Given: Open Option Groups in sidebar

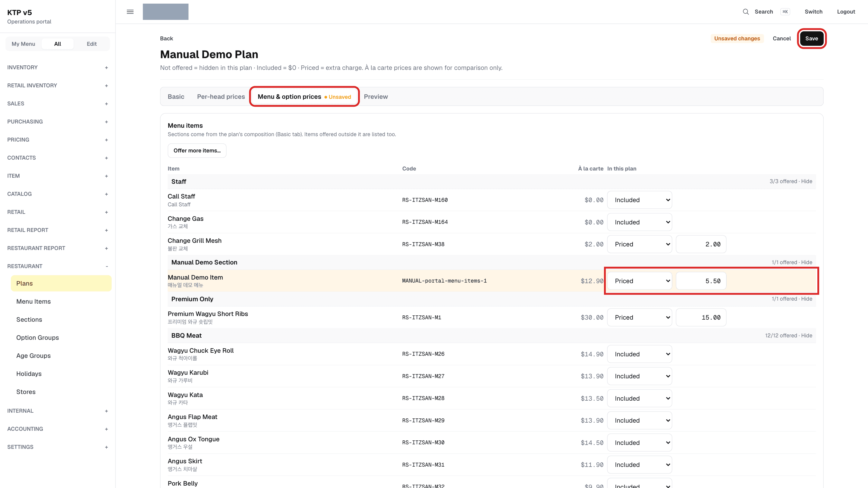Looking at the screenshot, I should [x=61, y=337].
